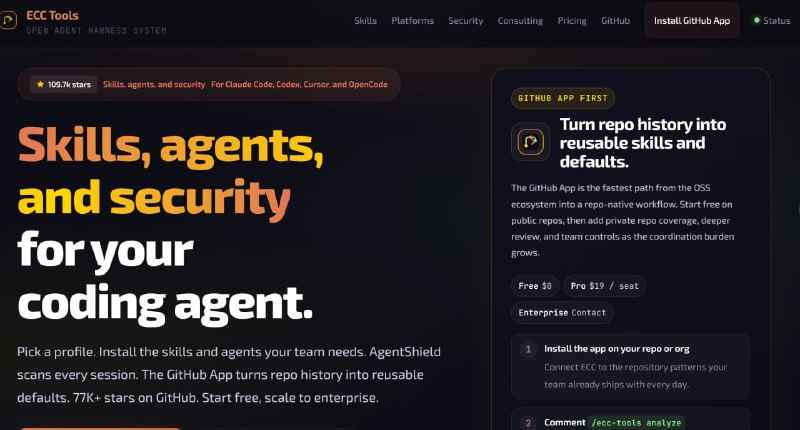
Task: Open the GitHub nav link
Action: 615,21
